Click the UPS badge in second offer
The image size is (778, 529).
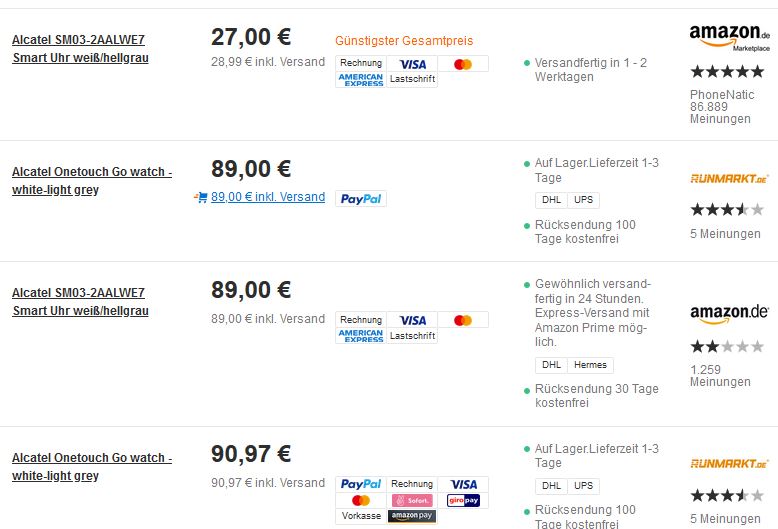584,200
